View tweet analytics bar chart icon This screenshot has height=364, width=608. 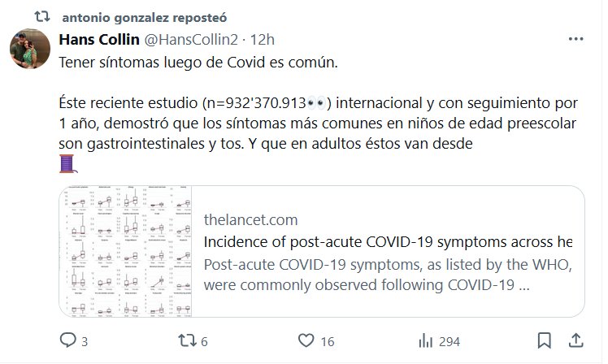click(x=424, y=341)
